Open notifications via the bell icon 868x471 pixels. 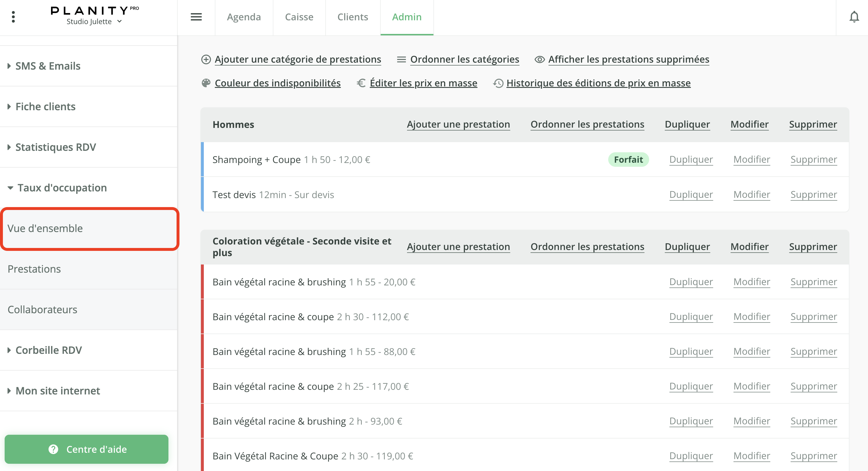854,17
